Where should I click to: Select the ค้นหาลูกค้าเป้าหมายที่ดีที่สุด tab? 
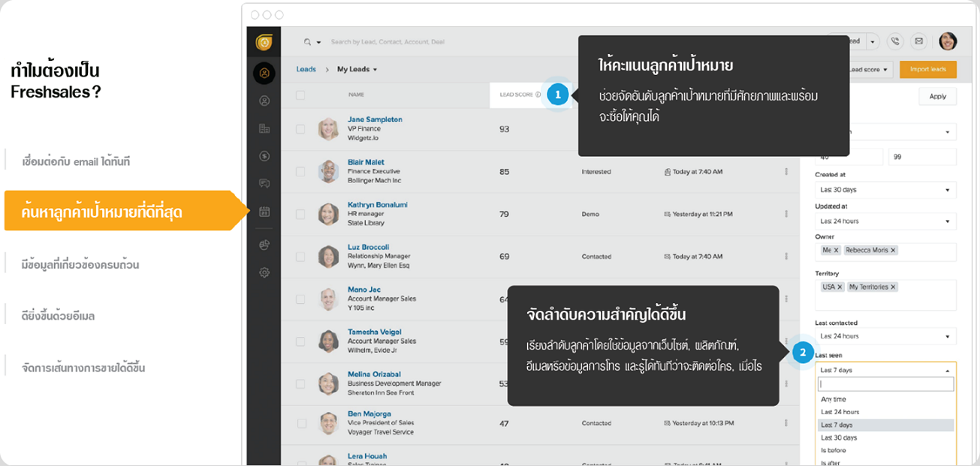click(126, 212)
